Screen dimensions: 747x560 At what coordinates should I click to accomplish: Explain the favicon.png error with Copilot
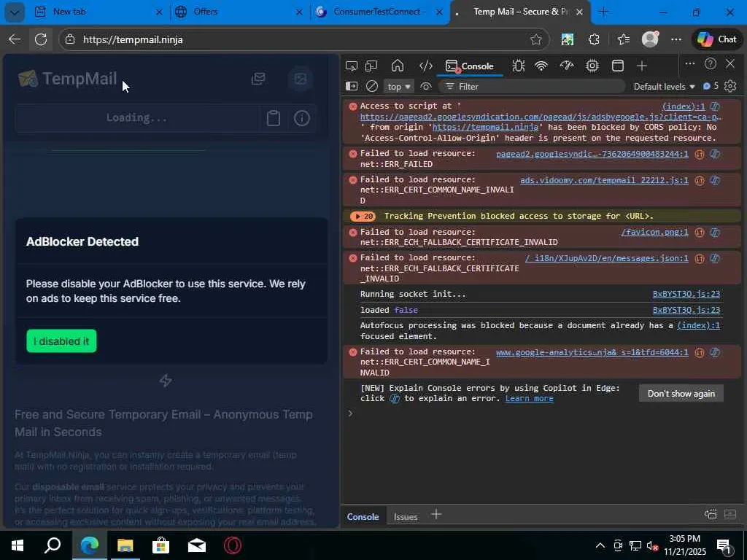click(715, 233)
